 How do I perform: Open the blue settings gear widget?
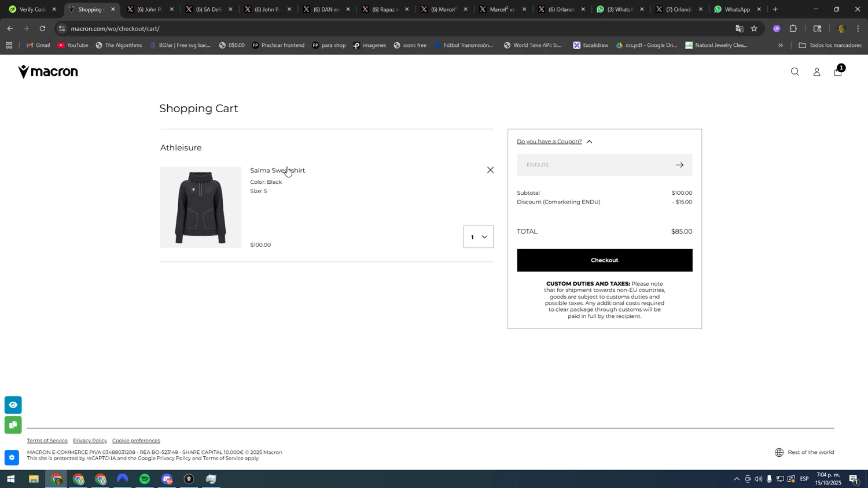[x=12, y=457]
